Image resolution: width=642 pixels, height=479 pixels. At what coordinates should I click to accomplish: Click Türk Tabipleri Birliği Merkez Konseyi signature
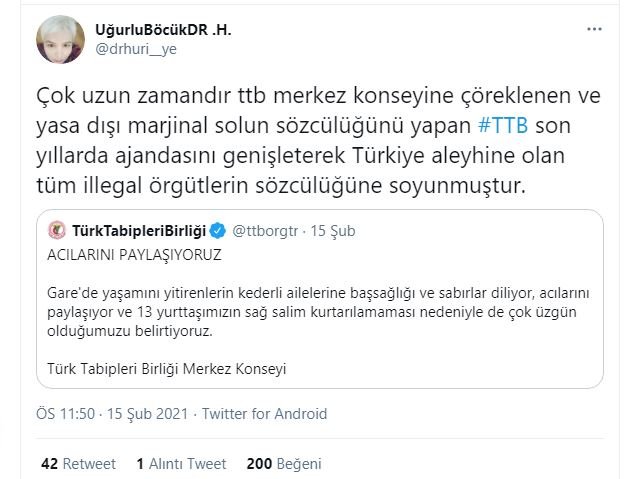(167, 369)
